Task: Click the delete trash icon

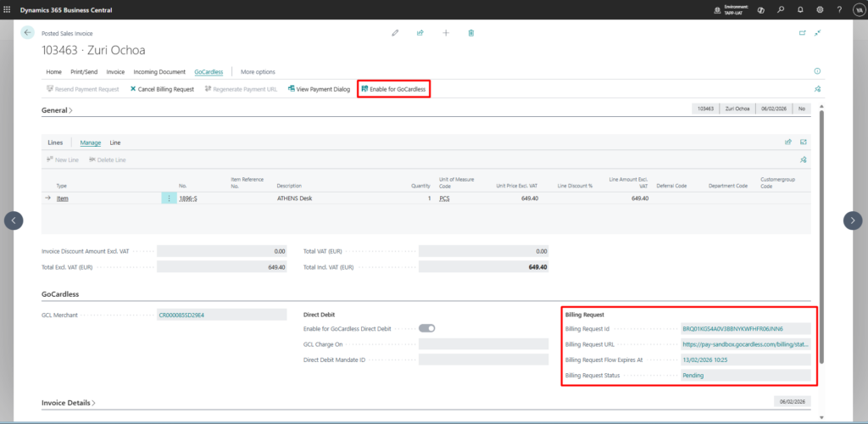Action: pos(471,32)
